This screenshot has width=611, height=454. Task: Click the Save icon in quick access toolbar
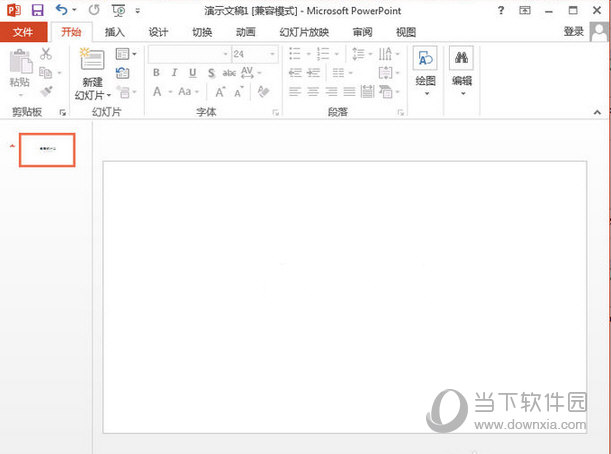(x=37, y=10)
